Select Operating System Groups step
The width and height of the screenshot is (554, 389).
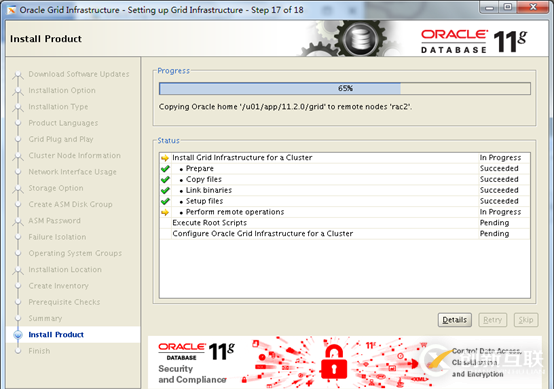click(x=75, y=253)
